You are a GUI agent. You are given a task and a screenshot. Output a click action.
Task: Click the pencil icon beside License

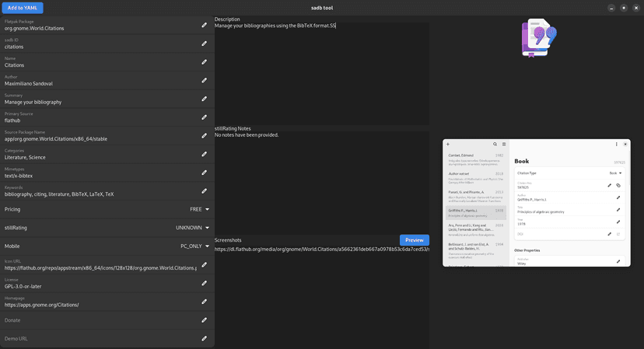[205, 283]
